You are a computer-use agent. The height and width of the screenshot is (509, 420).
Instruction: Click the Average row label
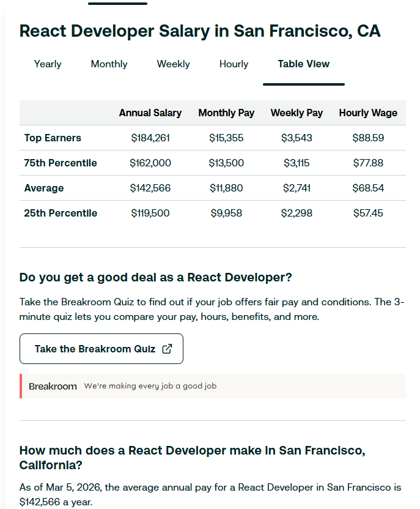tap(42, 188)
